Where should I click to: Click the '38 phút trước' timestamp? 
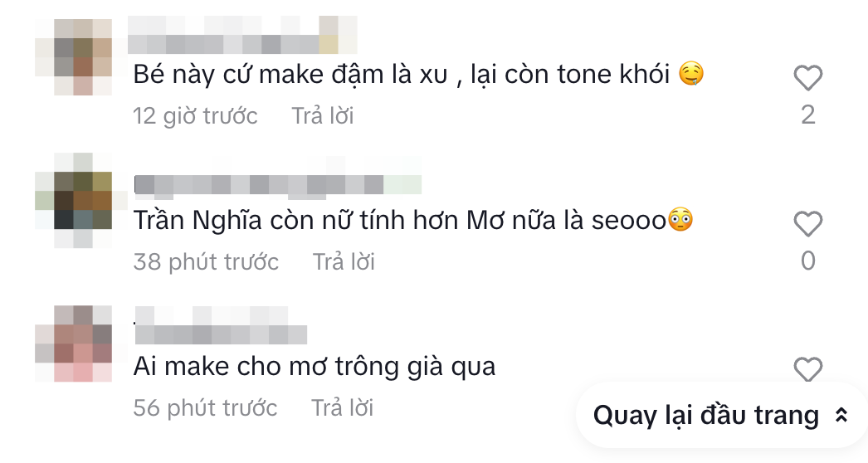click(x=206, y=262)
